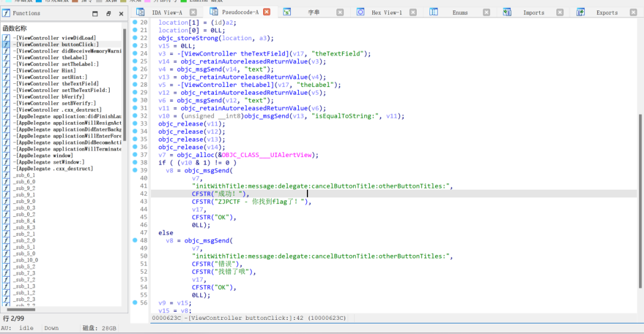Click function icon beside viewDidLoad
This screenshot has height=334, width=644.
[x=6, y=38]
